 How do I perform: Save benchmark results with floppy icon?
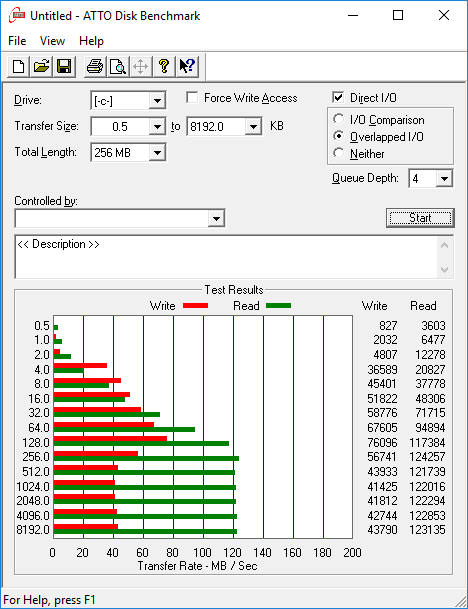coord(64,66)
